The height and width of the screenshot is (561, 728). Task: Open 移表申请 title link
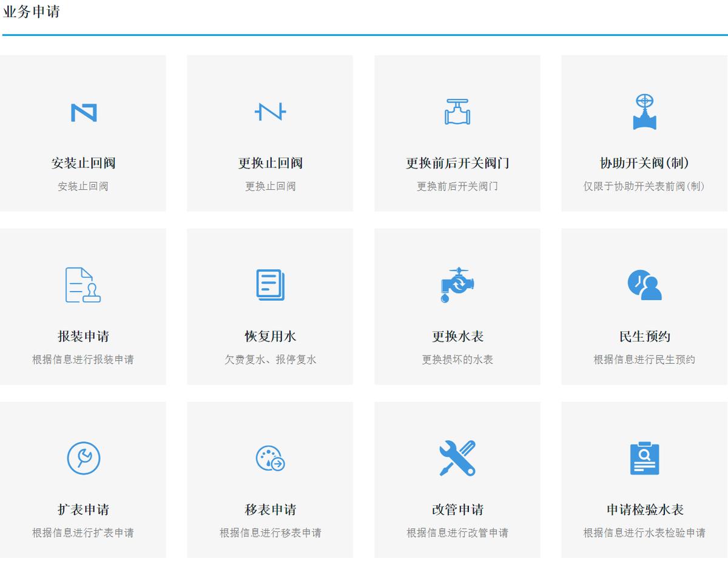(x=270, y=509)
